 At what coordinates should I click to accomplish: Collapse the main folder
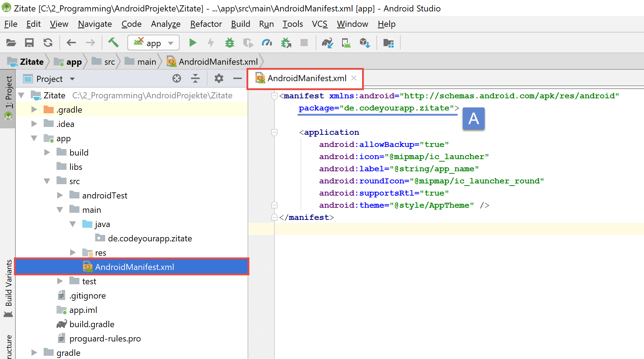coord(60,210)
